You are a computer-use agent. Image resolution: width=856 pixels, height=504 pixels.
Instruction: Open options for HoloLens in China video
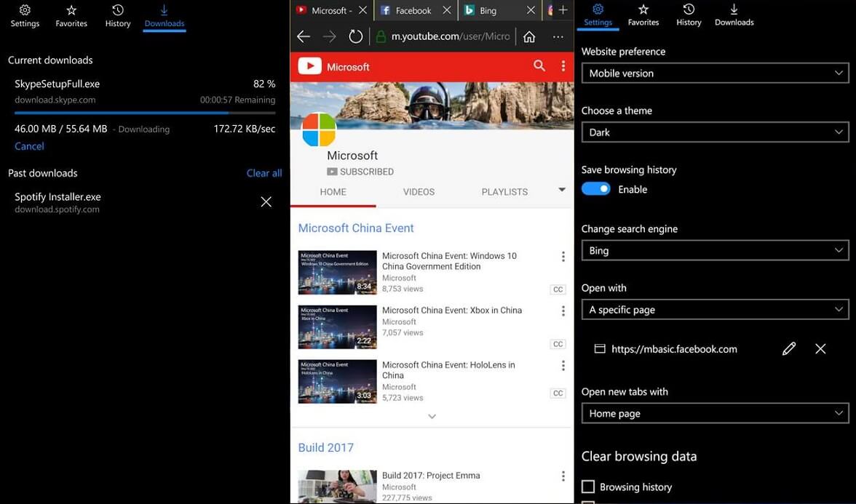tap(563, 365)
